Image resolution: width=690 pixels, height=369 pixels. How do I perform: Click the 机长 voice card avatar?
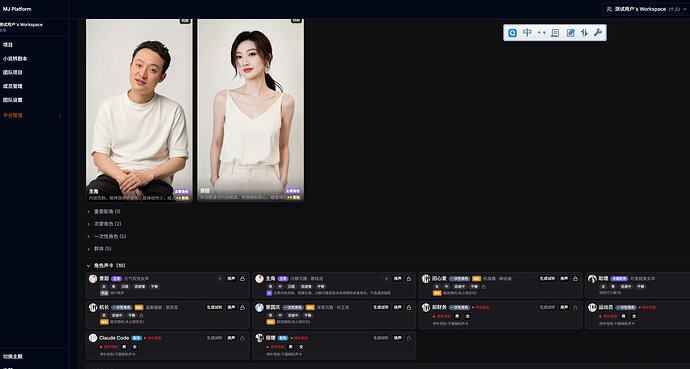[x=93, y=308]
